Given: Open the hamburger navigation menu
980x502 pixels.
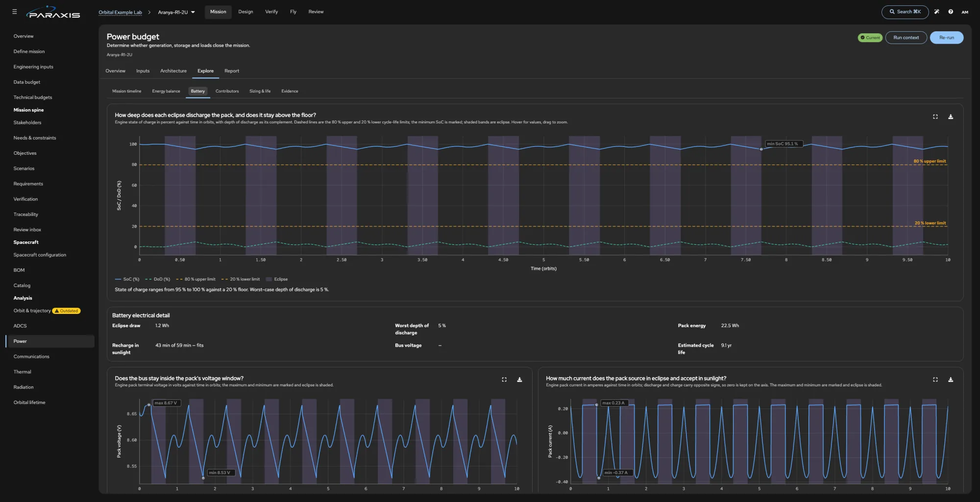Looking at the screenshot, I should pyautogui.click(x=14, y=12).
